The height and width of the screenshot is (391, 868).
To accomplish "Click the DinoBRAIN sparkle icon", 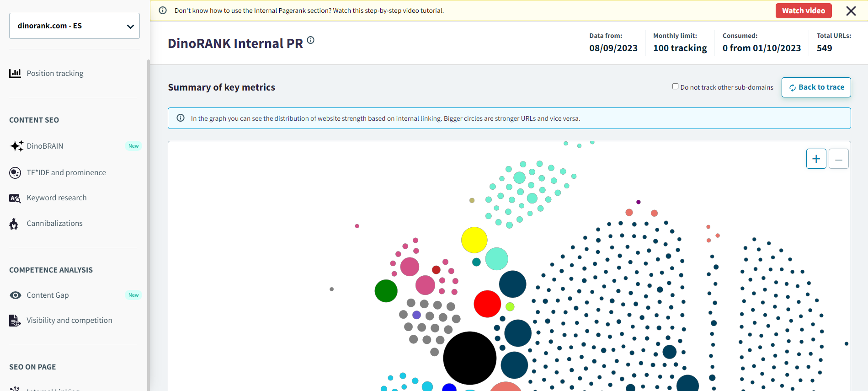I will 16,146.
